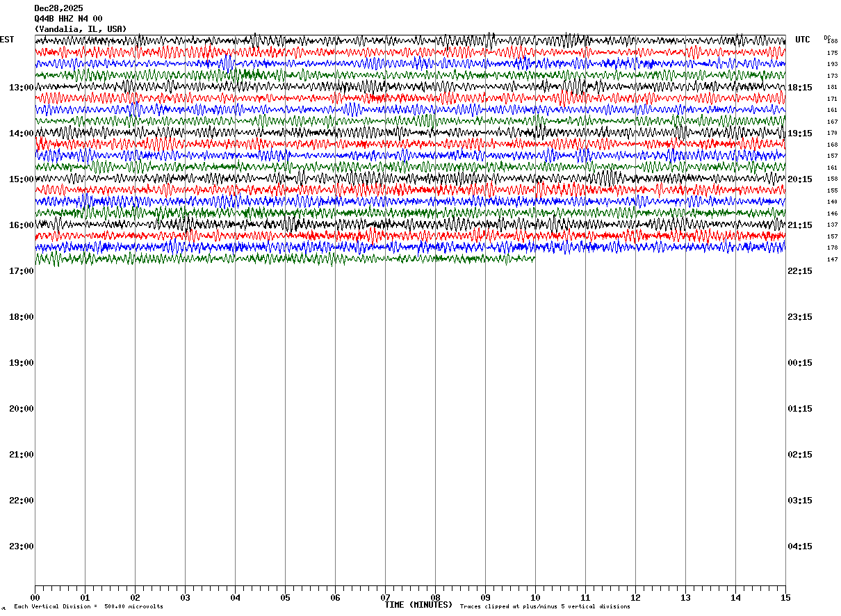Select minute tick label 08
The height and width of the screenshot is (616, 841).
(x=435, y=598)
